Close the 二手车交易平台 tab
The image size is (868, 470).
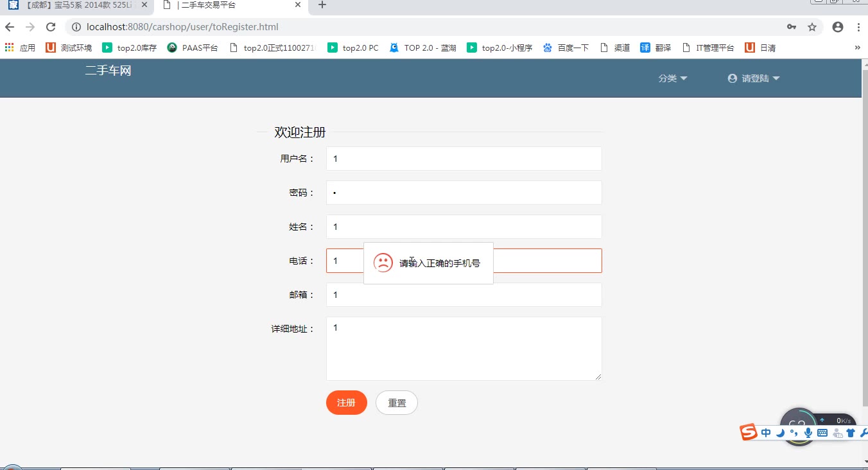point(298,4)
